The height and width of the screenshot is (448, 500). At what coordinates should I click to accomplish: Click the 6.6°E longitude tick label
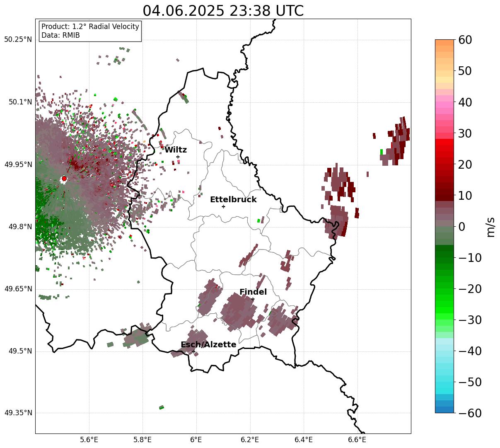357,440
